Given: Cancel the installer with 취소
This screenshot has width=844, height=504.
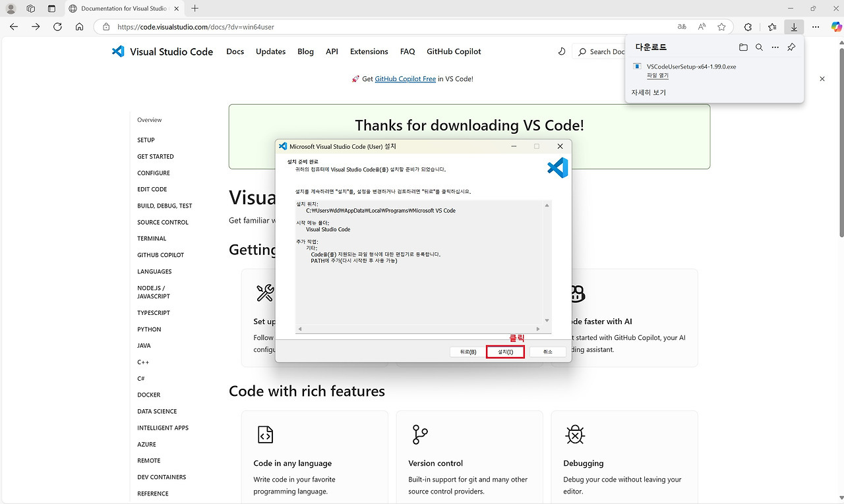Looking at the screenshot, I should point(548,352).
